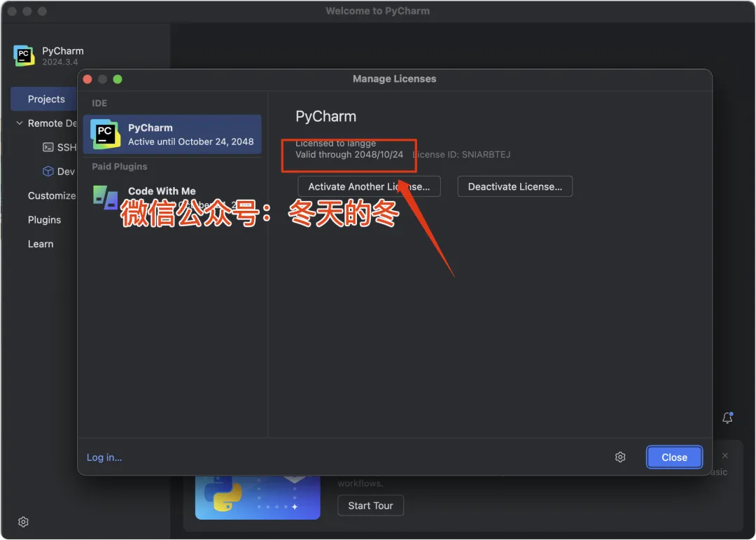Click red close button of Manage Licenses
Screen dimensions: 756x540
pos(87,79)
